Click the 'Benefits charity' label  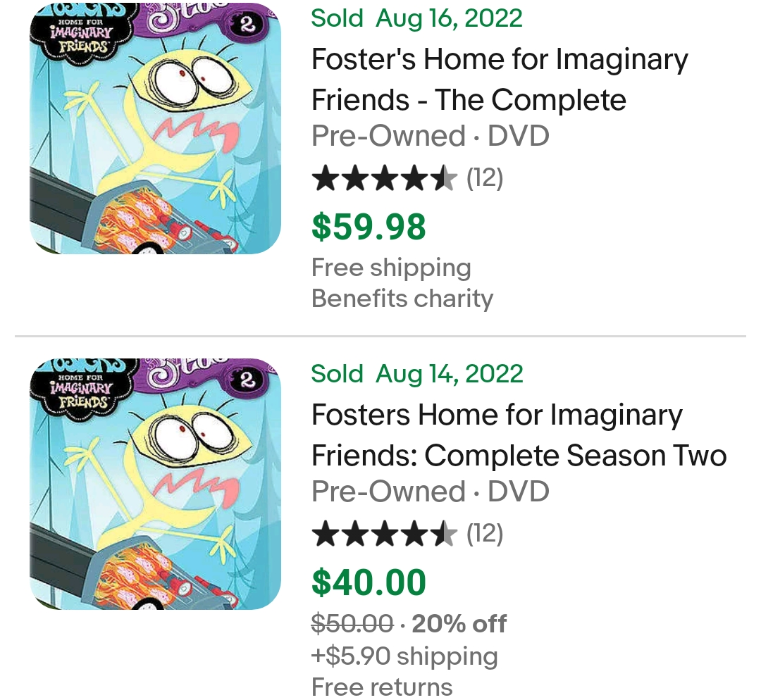tap(402, 299)
